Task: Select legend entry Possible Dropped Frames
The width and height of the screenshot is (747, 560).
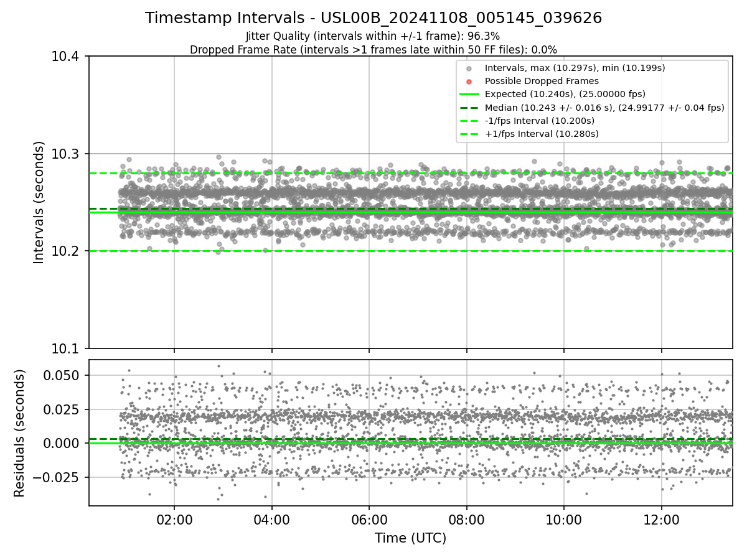Action: click(x=542, y=81)
